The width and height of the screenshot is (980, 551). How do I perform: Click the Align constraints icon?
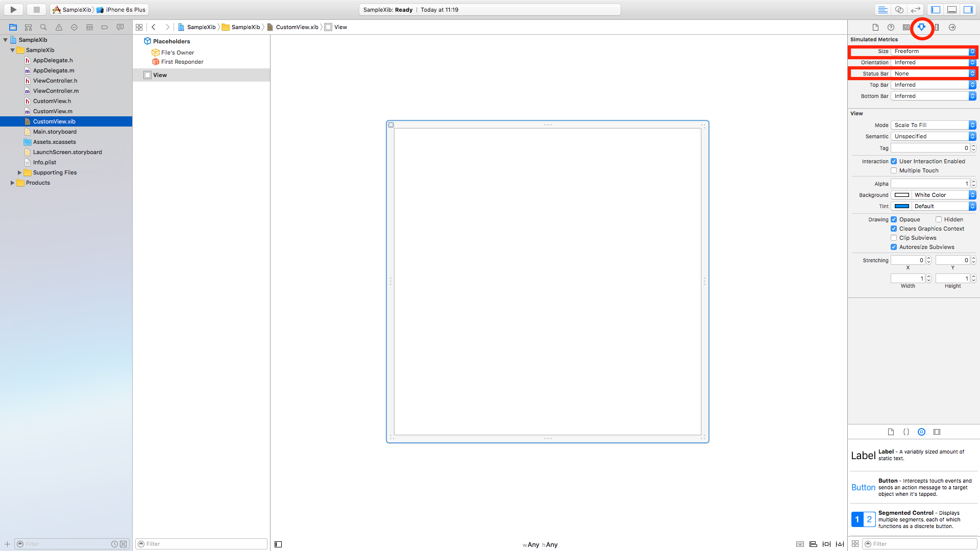point(813,544)
